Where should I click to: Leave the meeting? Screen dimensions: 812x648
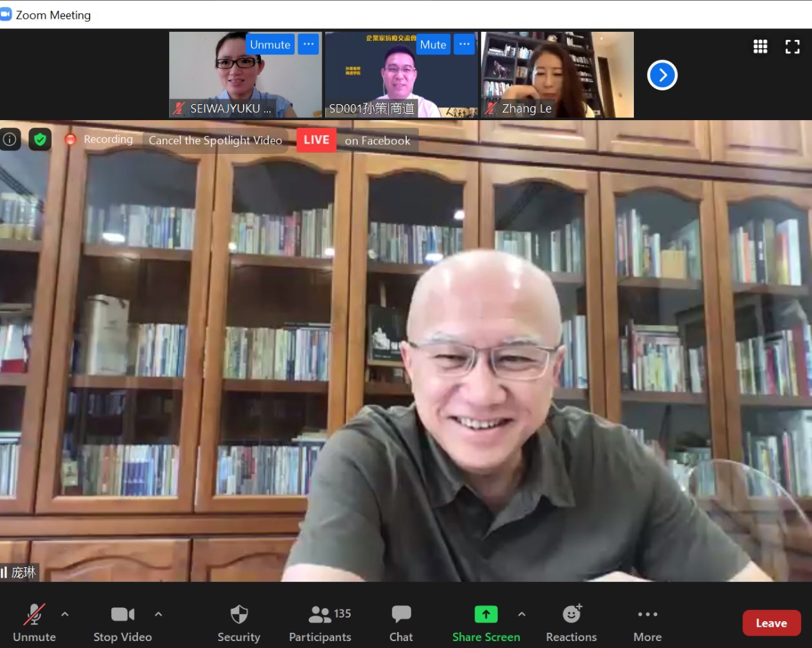[x=771, y=623]
